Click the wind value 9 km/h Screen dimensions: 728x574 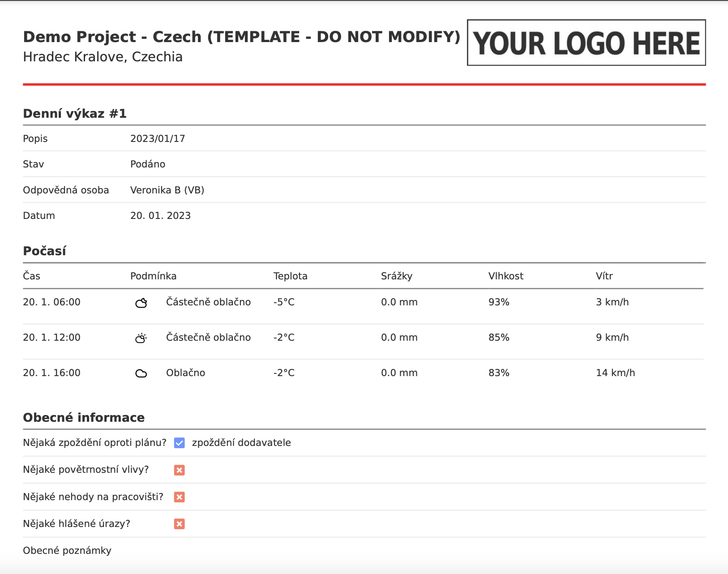coord(612,338)
